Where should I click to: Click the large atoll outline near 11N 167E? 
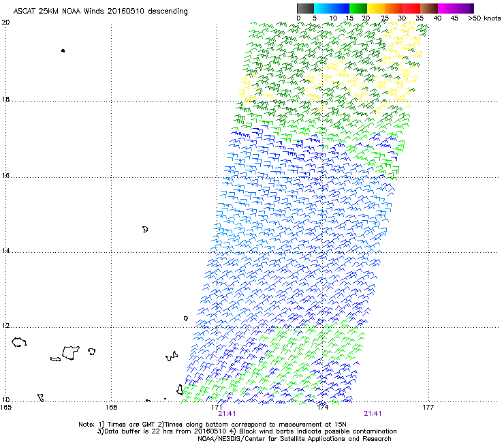[71, 353]
